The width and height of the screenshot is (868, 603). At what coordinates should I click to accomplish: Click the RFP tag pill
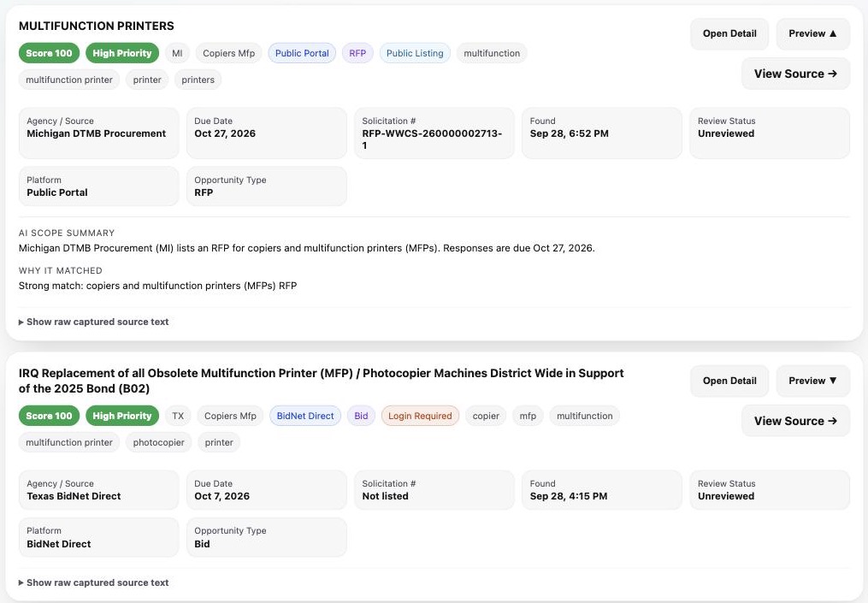357,53
